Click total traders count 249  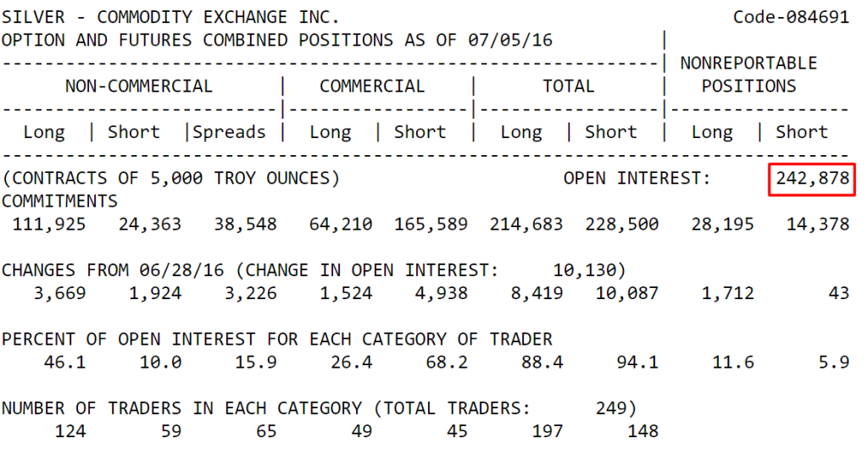click(611, 408)
